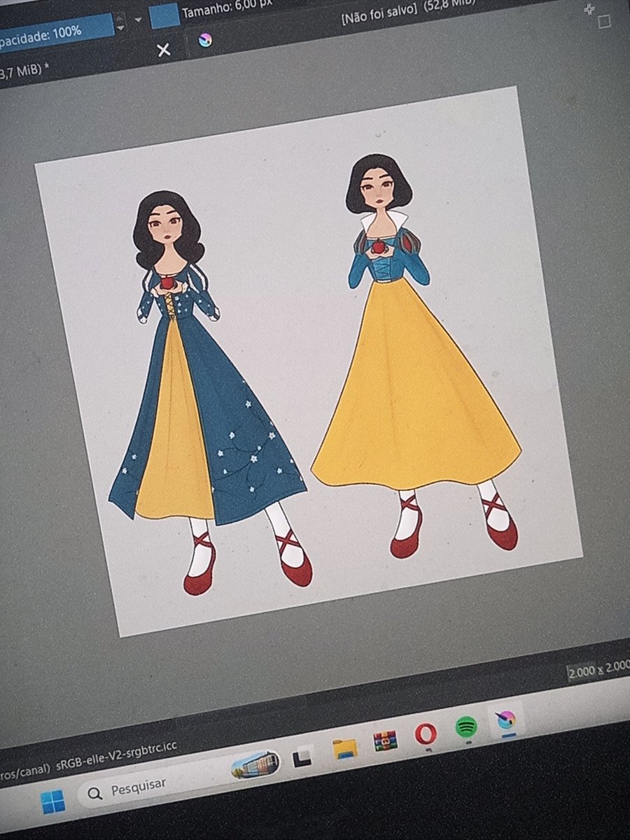The width and height of the screenshot is (630, 840).
Task: Click the '[Não foi salvo]' title text
Action: pos(379,16)
